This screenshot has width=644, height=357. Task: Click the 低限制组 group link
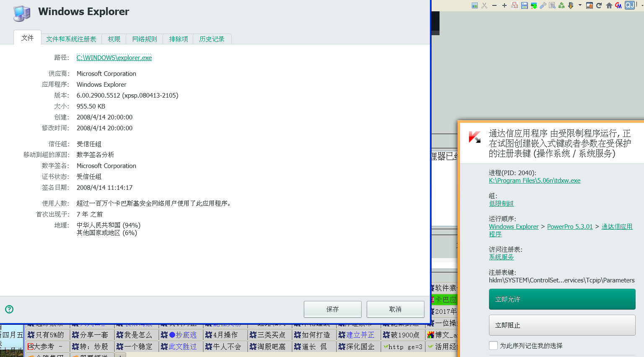[501, 204]
